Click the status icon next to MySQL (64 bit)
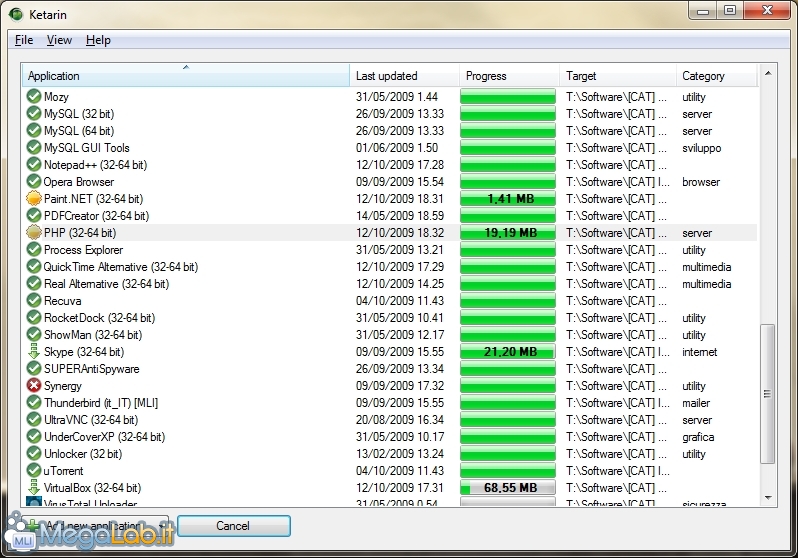 (34, 130)
